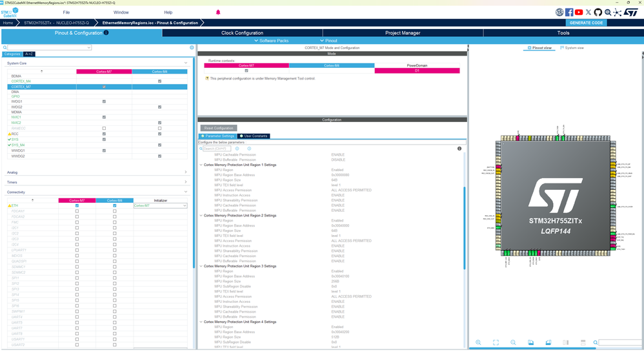This screenshot has height=352, width=644.
Task: Click the GENERATE CODE button
Action: (586, 23)
